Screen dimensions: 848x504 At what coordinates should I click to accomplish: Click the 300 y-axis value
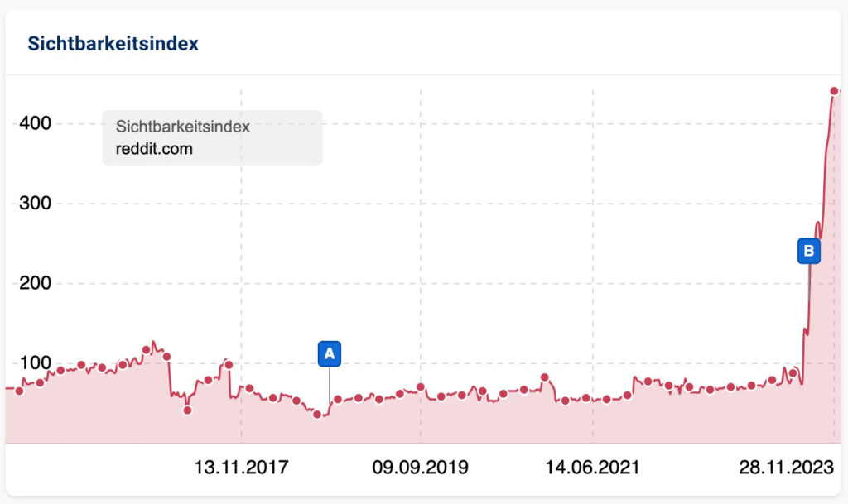35,204
